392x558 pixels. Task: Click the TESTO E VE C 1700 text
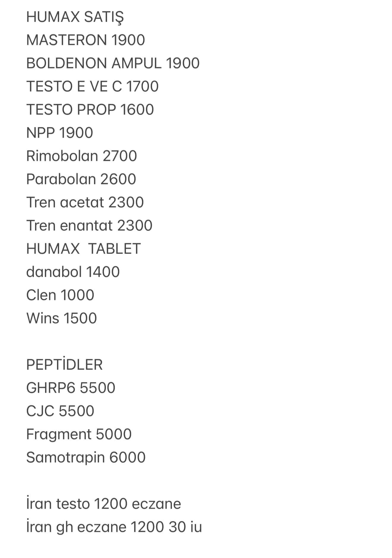coord(92,86)
